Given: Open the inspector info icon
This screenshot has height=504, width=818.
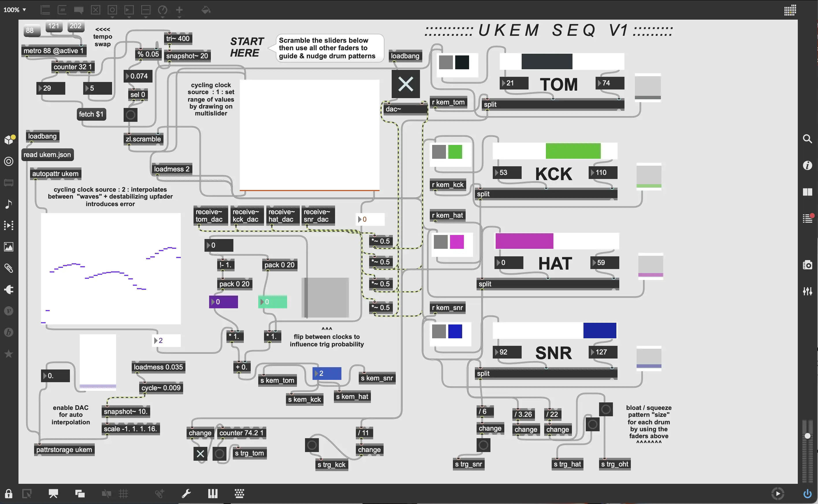Looking at the screenshot, I should click(807, 165).
